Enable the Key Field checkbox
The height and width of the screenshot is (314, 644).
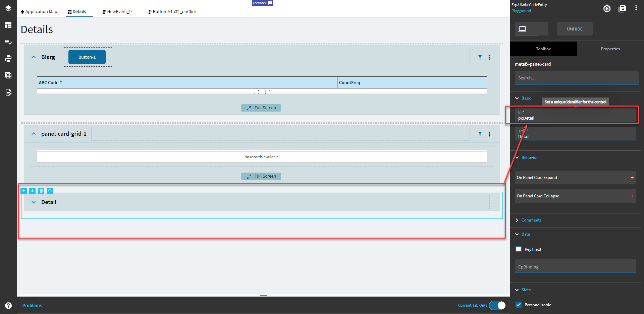coord(519,249)
